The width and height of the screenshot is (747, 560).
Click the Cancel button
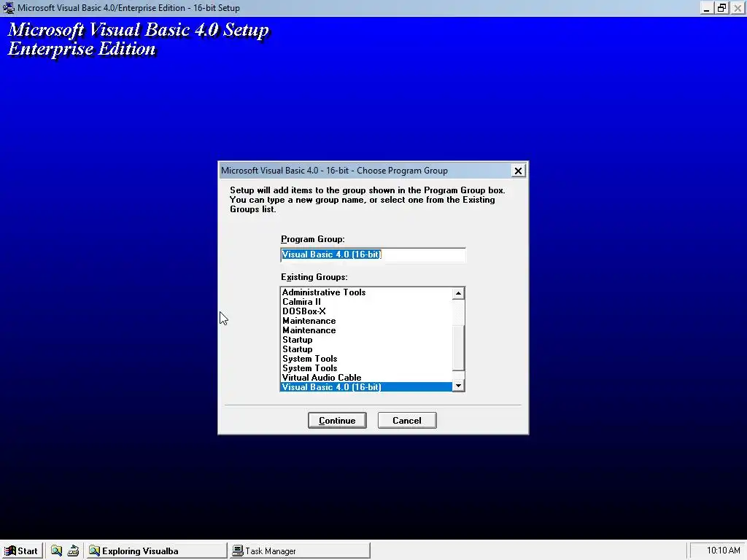pos(407,420)
